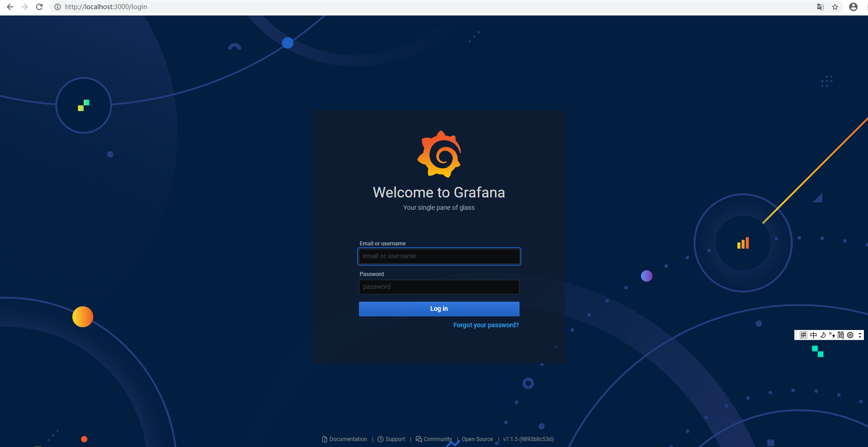Viewport: 868px width, 447px height.
Task: Focus the Password field
Action: 439,287
